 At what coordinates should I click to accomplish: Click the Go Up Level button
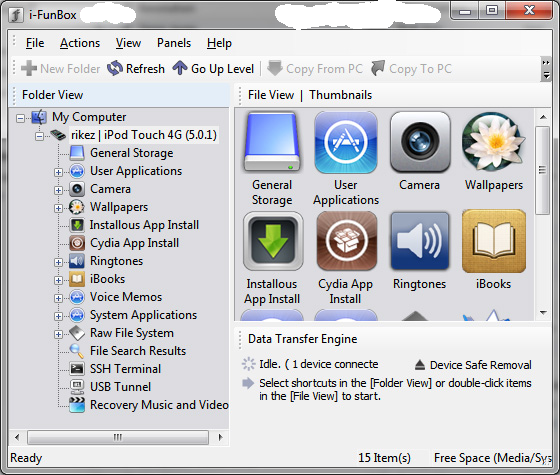click(213, 69)
